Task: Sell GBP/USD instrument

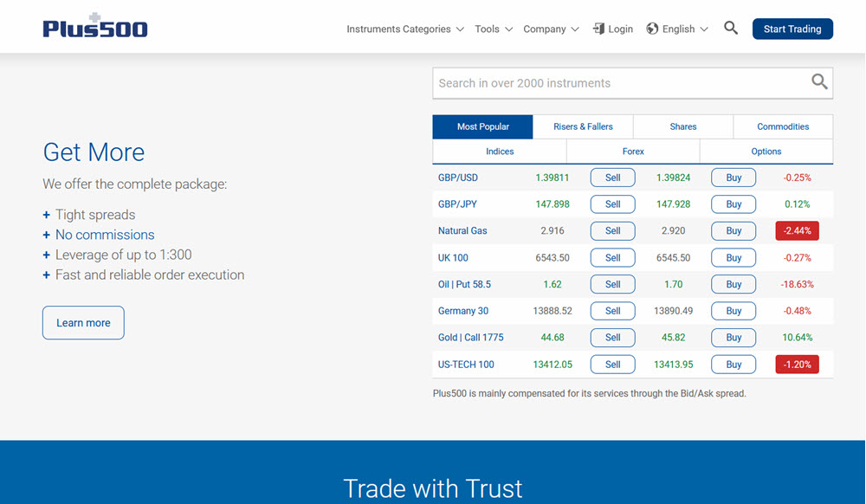Action: click(x=612, y=178)
